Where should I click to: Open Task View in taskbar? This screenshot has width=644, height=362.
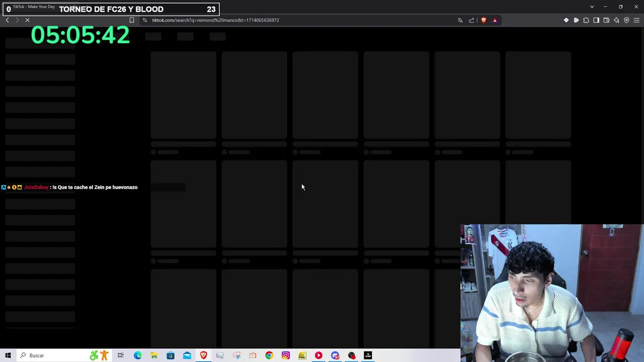(x=121, y=355)
